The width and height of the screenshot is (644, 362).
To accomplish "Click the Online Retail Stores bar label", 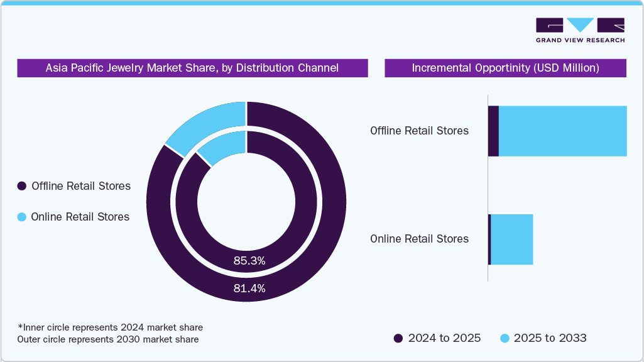I will click(418, 239).
